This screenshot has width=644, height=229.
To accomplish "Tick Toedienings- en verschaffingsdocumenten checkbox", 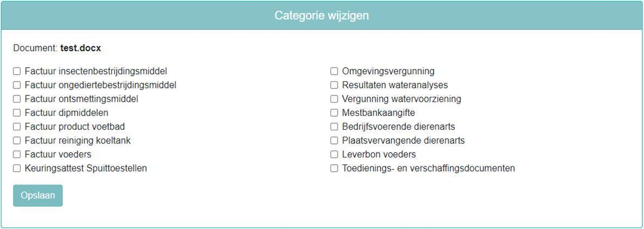I will tap(334, 168).
